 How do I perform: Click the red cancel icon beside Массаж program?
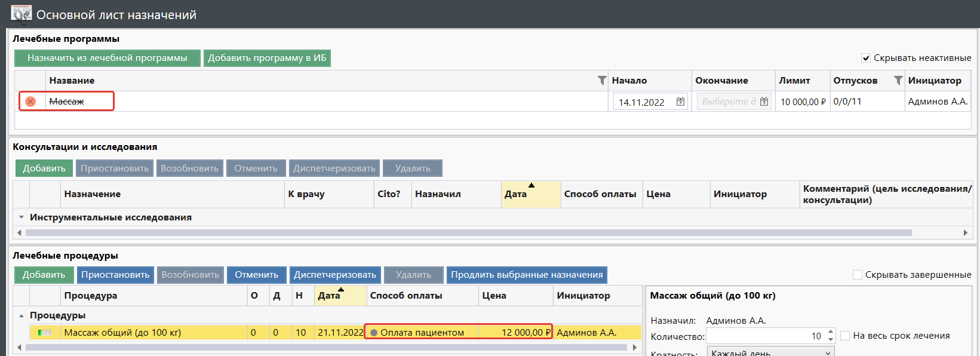30,102
